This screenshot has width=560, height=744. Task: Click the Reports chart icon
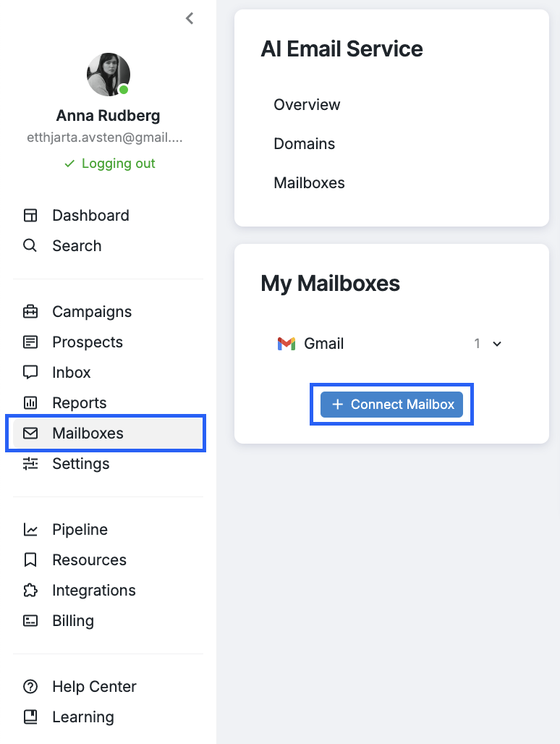click(x=30, y=403)
